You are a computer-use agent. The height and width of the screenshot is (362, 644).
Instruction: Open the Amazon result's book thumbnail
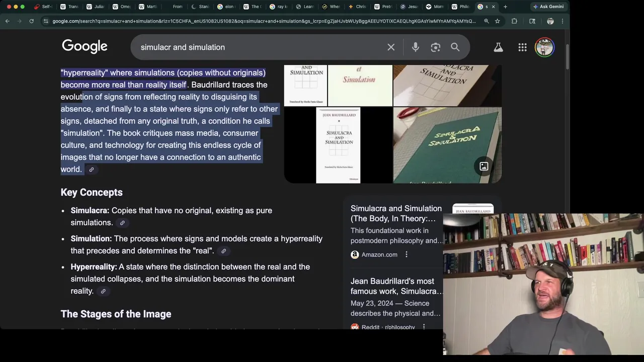click(473, 209)
